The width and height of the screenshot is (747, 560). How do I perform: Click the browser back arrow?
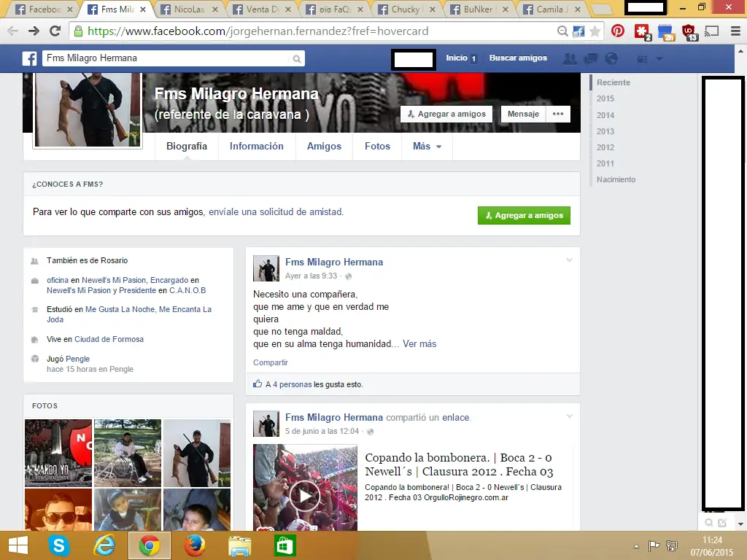[13, 31]
